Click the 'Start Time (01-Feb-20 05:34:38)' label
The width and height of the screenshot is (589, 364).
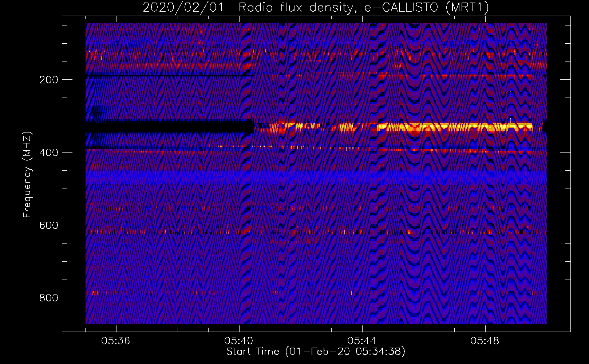(x=316, y=352)
